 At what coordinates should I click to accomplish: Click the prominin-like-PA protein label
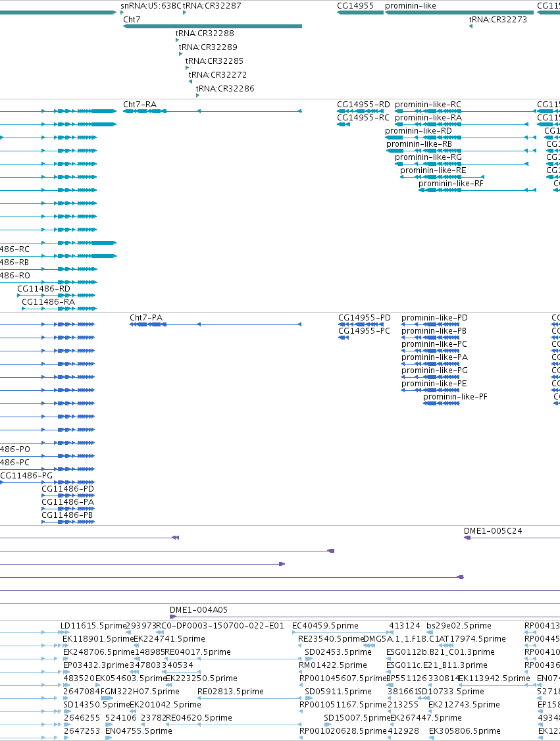435,357
